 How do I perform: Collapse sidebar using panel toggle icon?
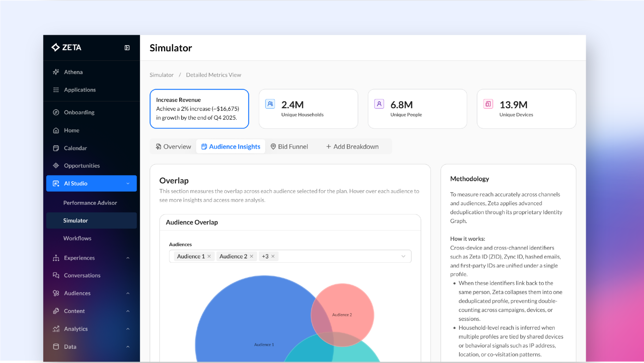click(x=127, y=48)
